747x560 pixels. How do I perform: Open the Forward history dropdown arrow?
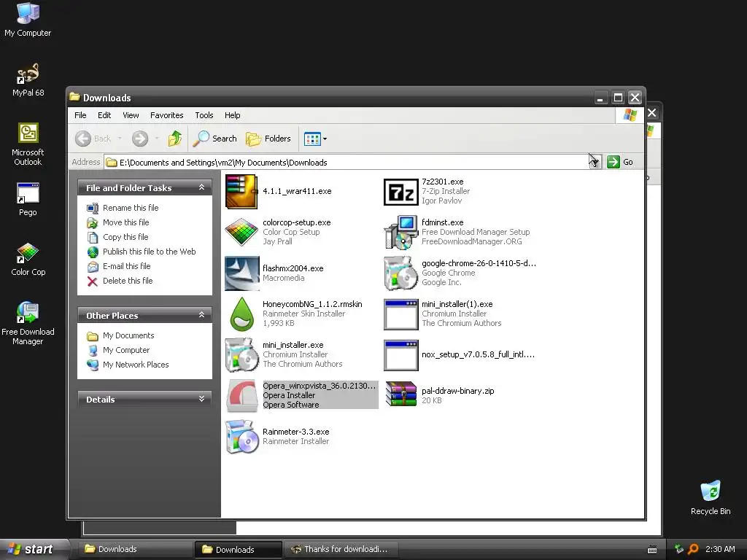[157, 139]
